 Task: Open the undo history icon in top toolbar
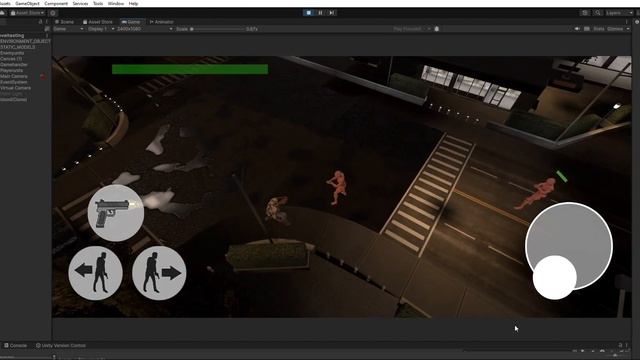tap(585, 13)
